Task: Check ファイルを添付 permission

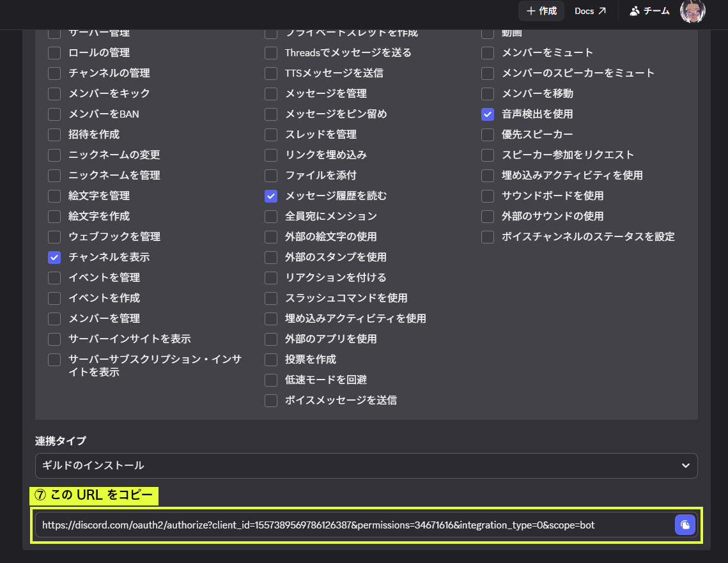Action: tap(271, 176)
